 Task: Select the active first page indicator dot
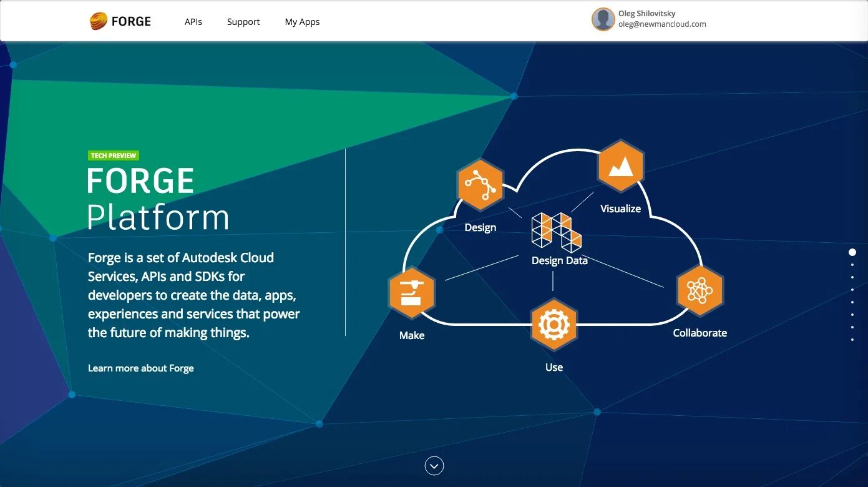852,252
